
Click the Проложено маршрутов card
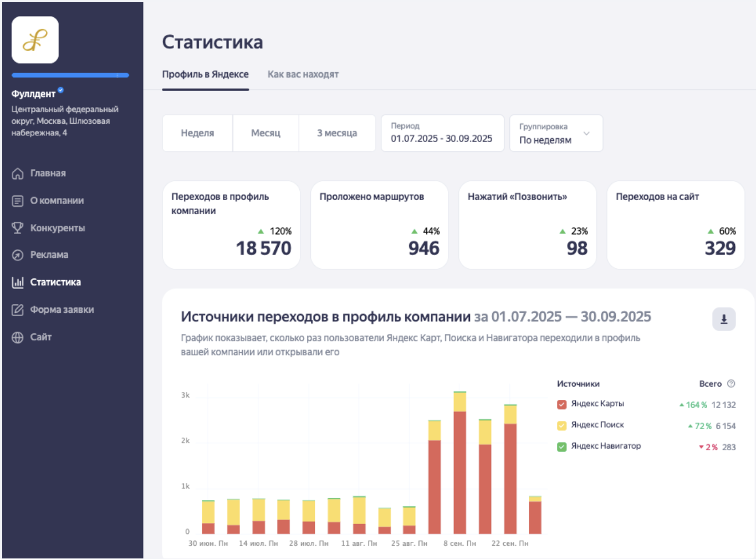tap(380, 225)
